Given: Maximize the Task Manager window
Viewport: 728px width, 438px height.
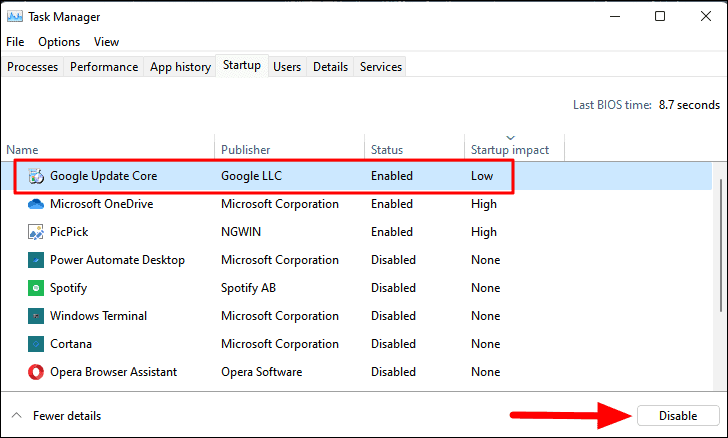Looking at the screenshot, I should [660, 16].
